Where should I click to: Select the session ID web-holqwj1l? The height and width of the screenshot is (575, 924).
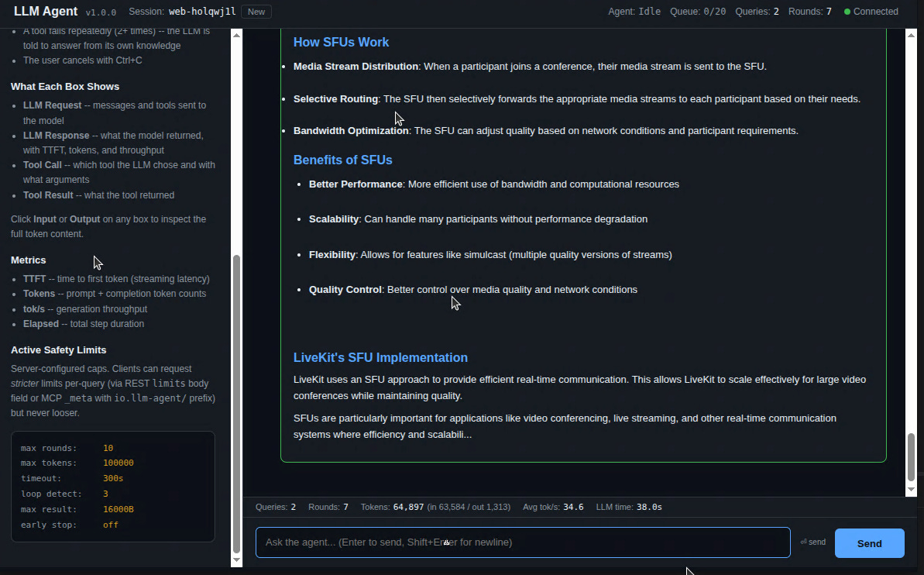pos(202,12)
